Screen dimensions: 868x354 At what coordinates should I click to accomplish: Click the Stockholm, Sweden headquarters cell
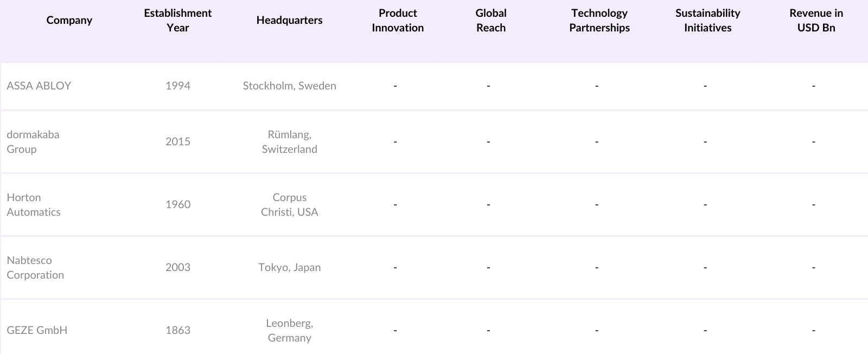pyautogui.click(x=289, y=86)
